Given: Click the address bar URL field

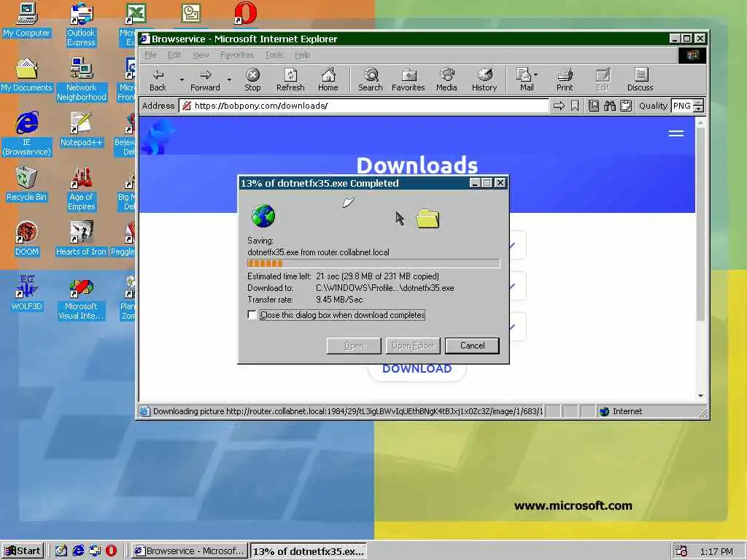Looking at the screenshot, I should 364,106.
